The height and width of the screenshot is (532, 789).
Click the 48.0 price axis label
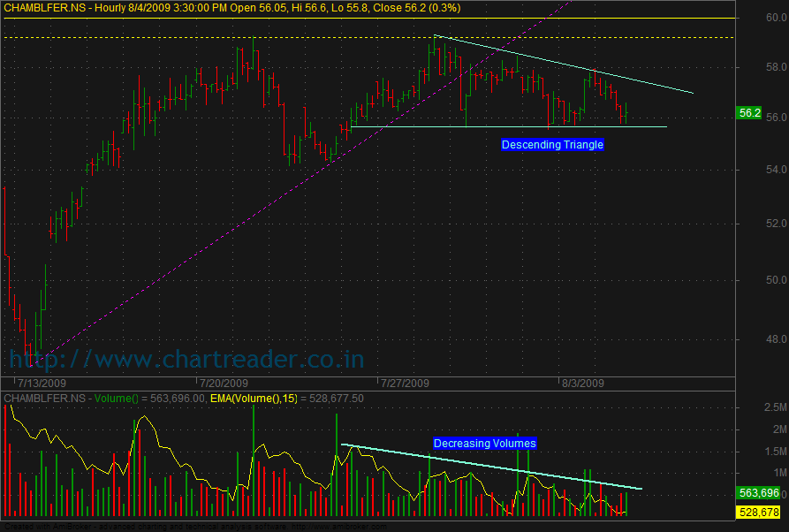(x=752, y=339)
